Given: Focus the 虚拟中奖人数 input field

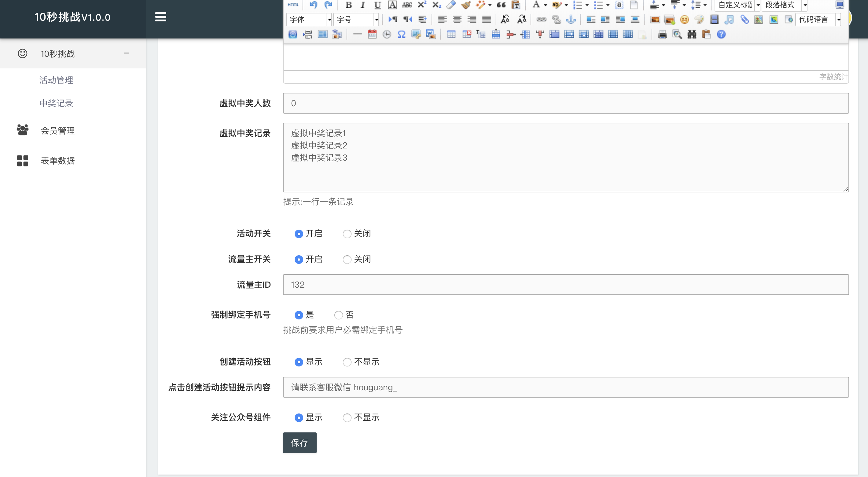Looking at the screenshot, I should pyautogui.click(x=566, y=103).
